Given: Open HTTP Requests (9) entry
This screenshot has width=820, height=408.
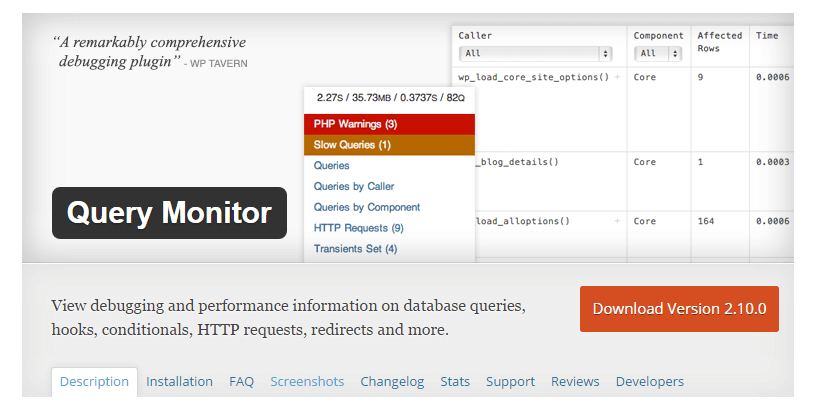Looking at the screenshot, I should (359, 228).
